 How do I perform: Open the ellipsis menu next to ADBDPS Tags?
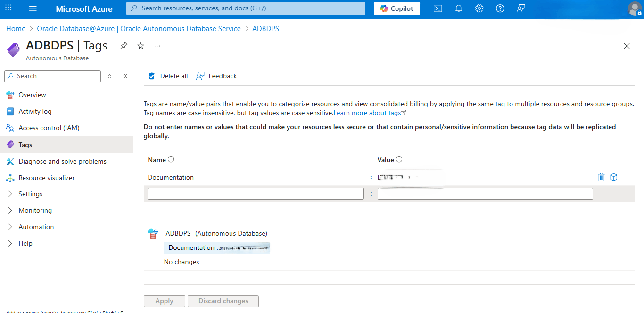pos(157,46)
